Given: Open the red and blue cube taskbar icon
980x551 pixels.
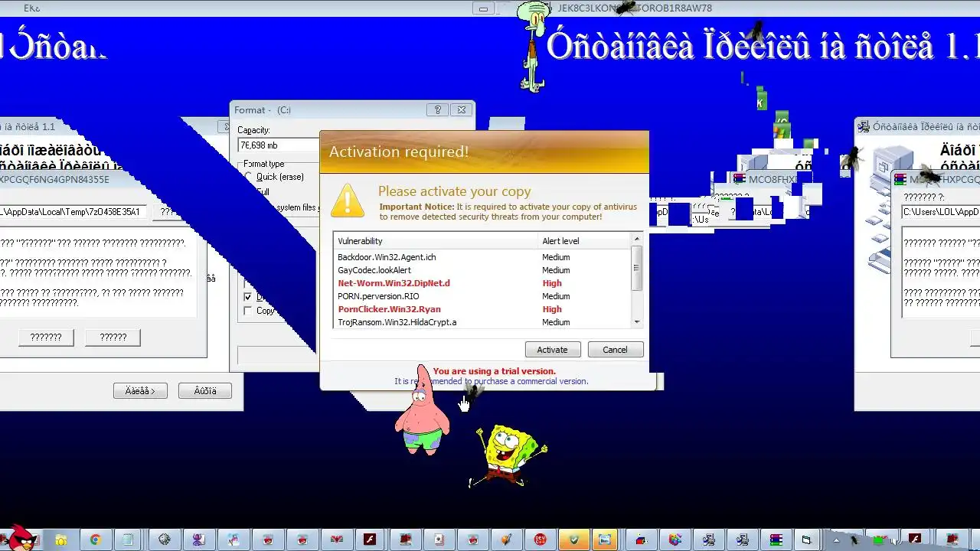Looking at the screenshot, I should tap(642, 540).
